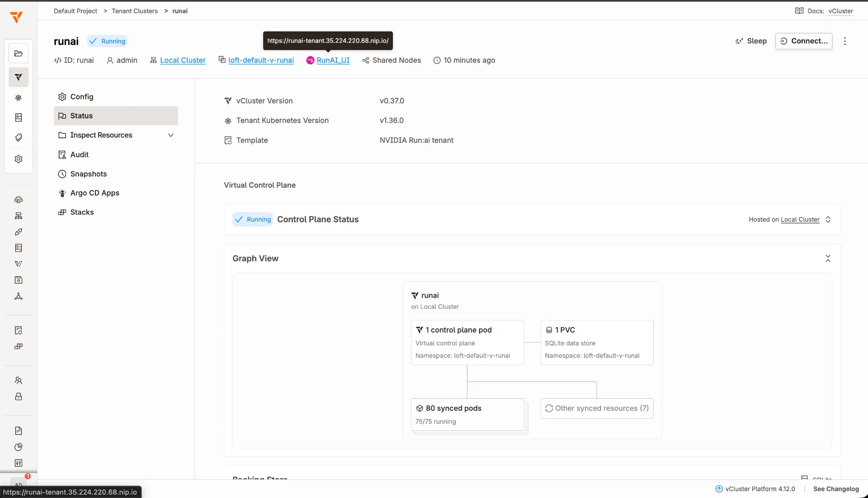Expand Inspect Resources menu chevron

point(171,135)
